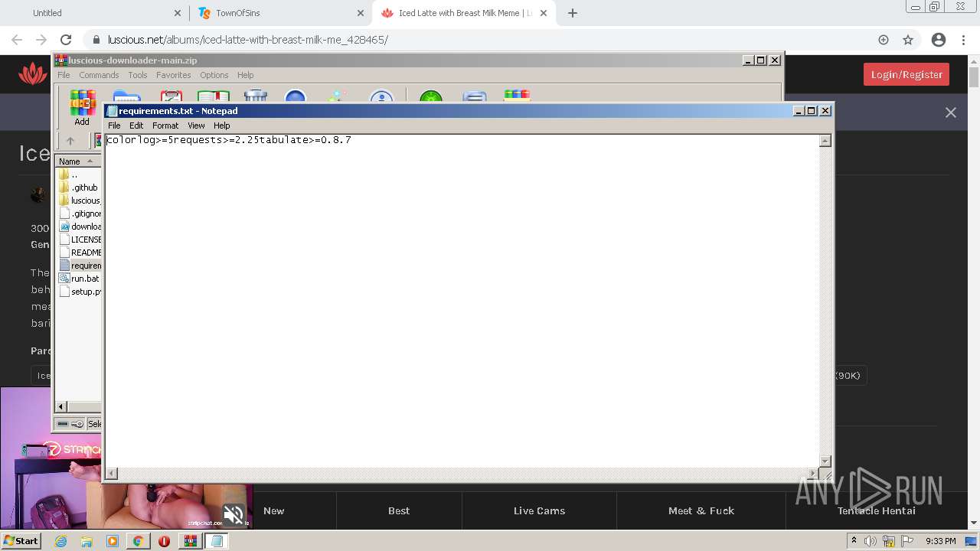The image size is (980, 551).
Task: Click WinRAR Test archive icon
Action: 171,96
